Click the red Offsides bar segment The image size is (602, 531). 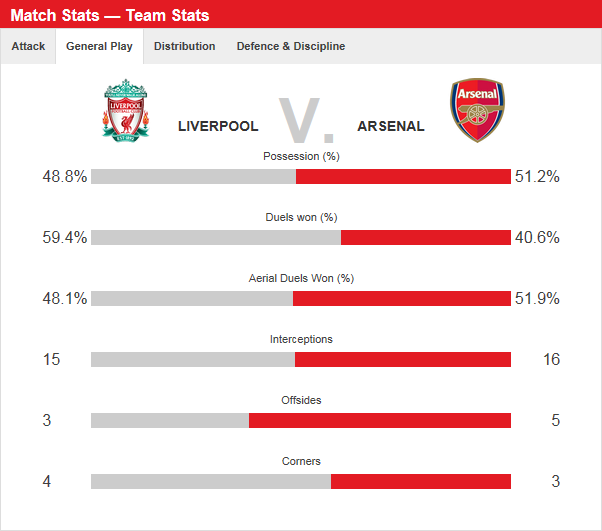coord(379,421)
